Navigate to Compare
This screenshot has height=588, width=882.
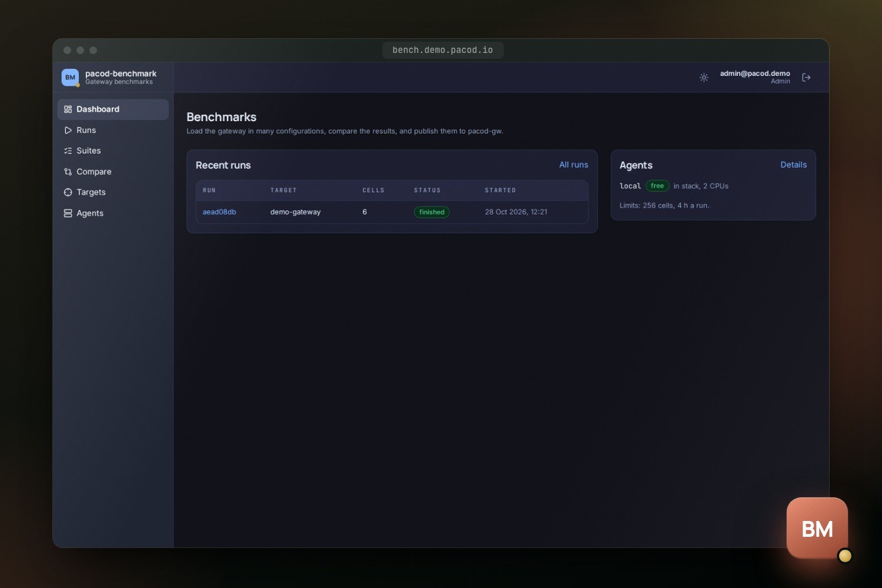[113, 172]
